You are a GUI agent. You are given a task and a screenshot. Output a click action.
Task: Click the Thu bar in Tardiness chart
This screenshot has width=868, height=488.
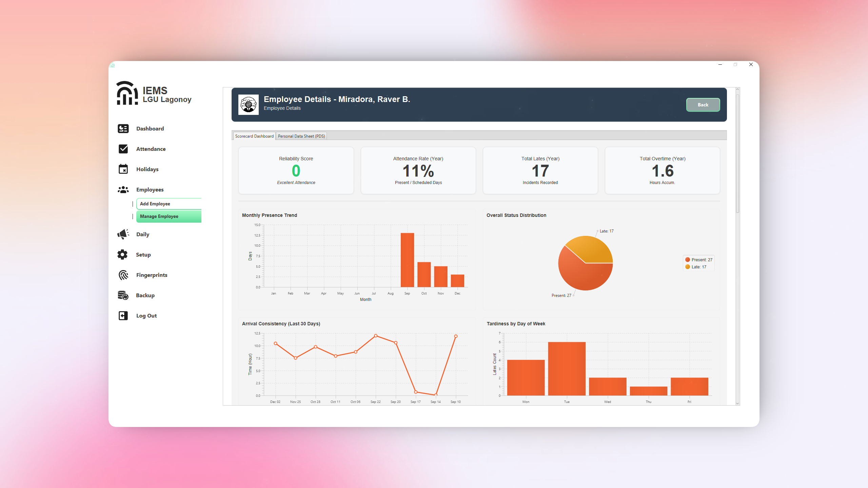point(648,391)
